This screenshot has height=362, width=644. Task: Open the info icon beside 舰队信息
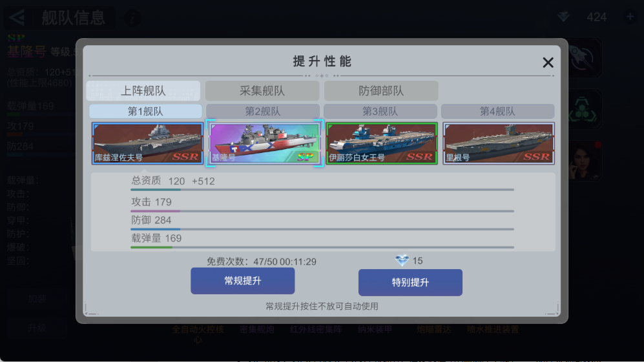pos(132,17)
